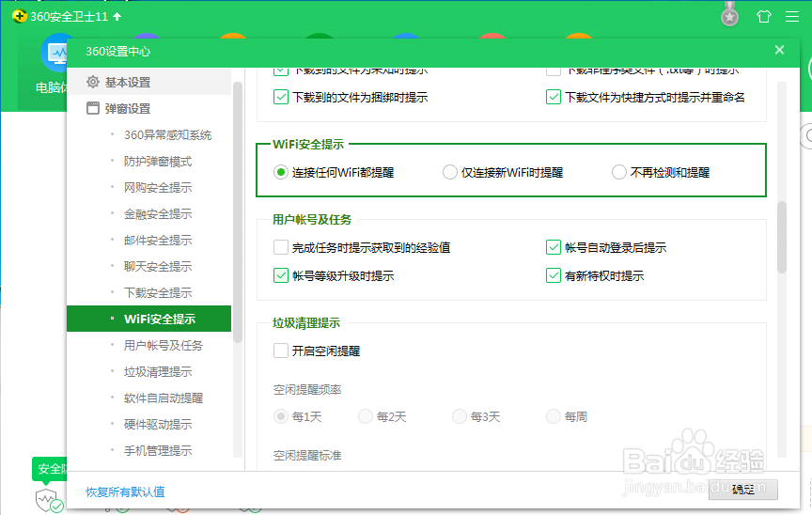
Task: Uncheck 下载文件为快捷方式时提示并重命名
Action: pyautogui.click(x=553, y=98)
